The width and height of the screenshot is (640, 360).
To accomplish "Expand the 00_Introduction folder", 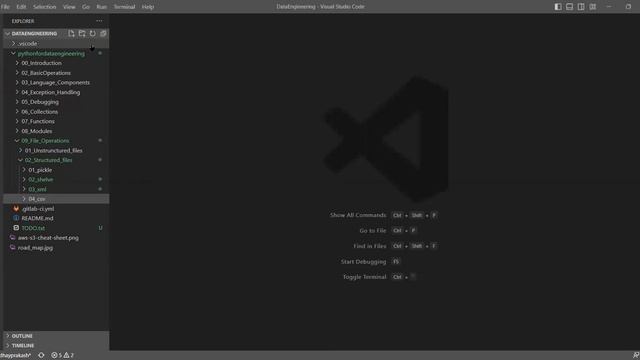I will tap(56, 63).
